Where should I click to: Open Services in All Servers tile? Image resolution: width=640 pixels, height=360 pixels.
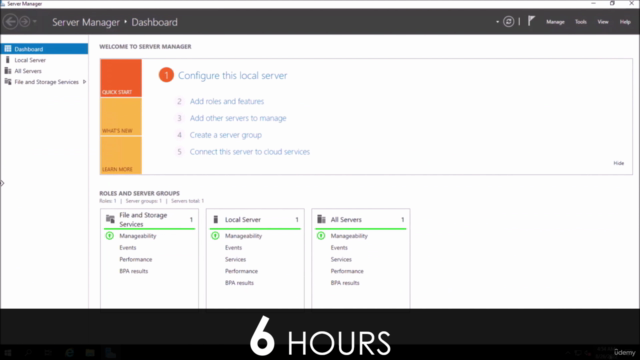(x=341, y=260)
